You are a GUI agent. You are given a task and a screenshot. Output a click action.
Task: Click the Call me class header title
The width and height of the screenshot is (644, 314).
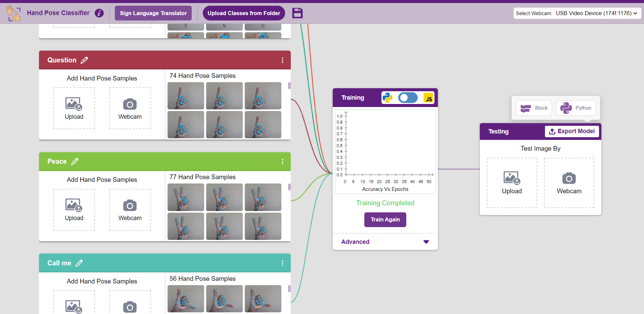click(x=59, y=263)
